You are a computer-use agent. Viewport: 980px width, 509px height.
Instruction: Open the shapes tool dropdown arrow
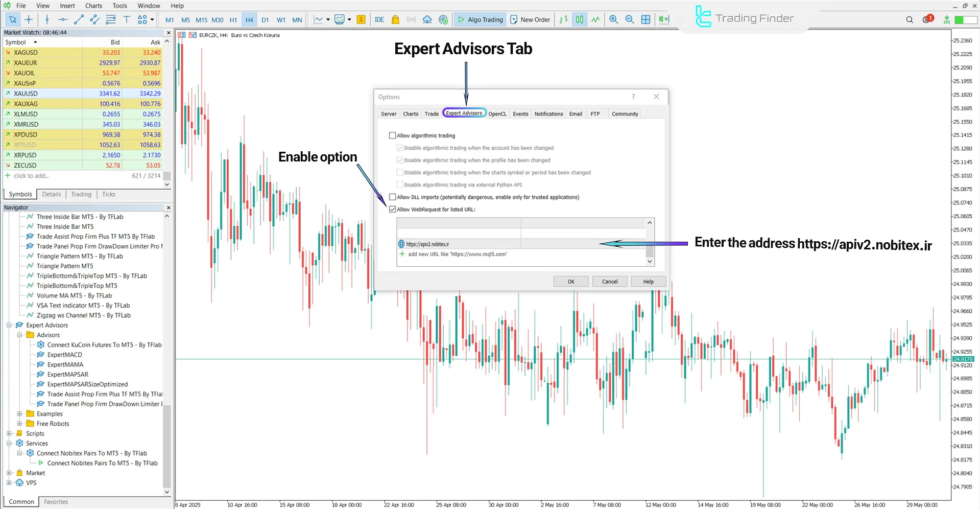coord(152,19)
